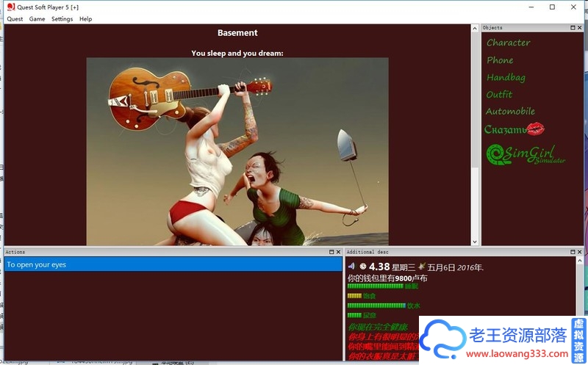Click the main description scroll-up arrow
This screenshot has height=365, width=588.
point(475,29)
